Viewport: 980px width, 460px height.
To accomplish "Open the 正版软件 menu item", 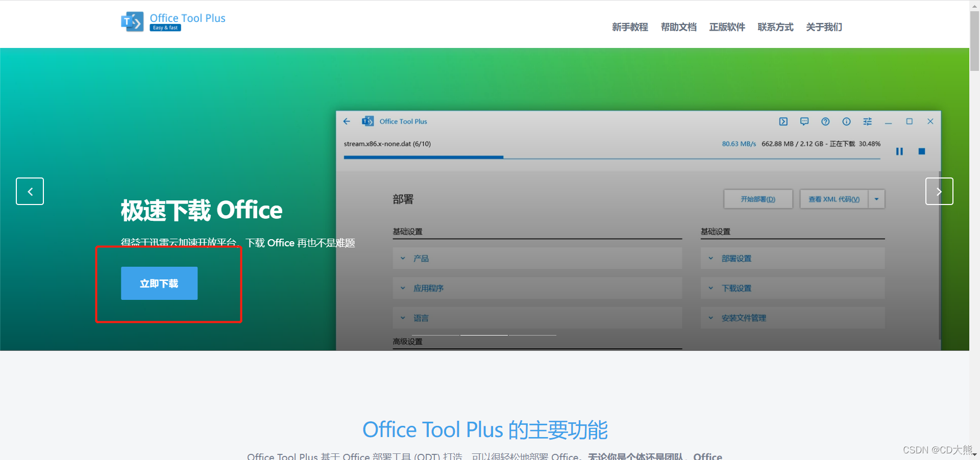I will tap(727, 27).
